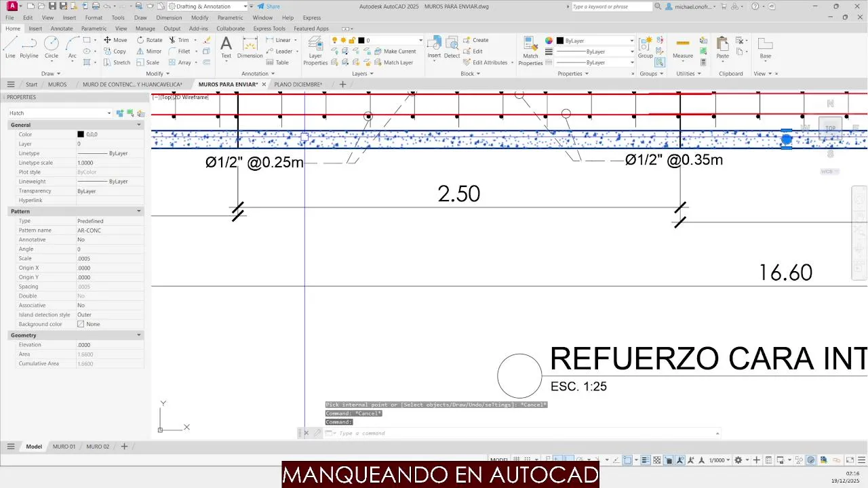
Task: Click Match Properties tool
Action: coord(530,51)
